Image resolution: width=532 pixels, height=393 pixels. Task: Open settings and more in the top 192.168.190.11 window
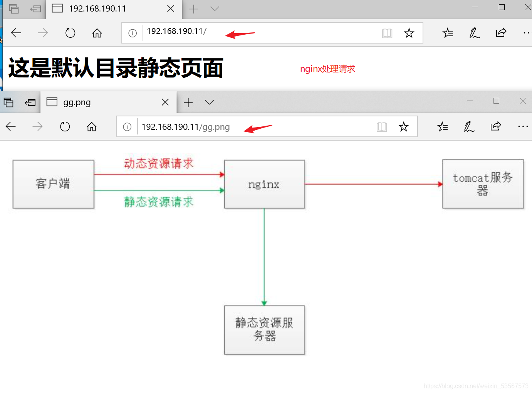[x=527, y=33]
